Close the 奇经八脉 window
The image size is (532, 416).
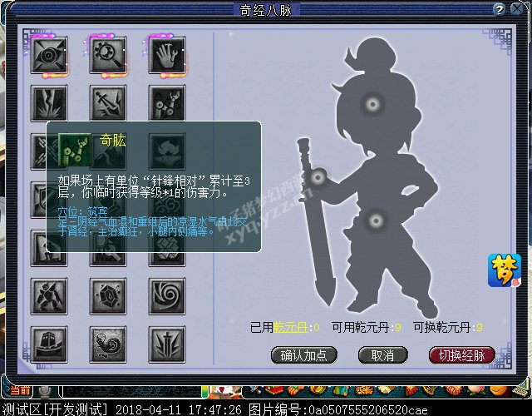pyautogui.click(x=517, y=9)
